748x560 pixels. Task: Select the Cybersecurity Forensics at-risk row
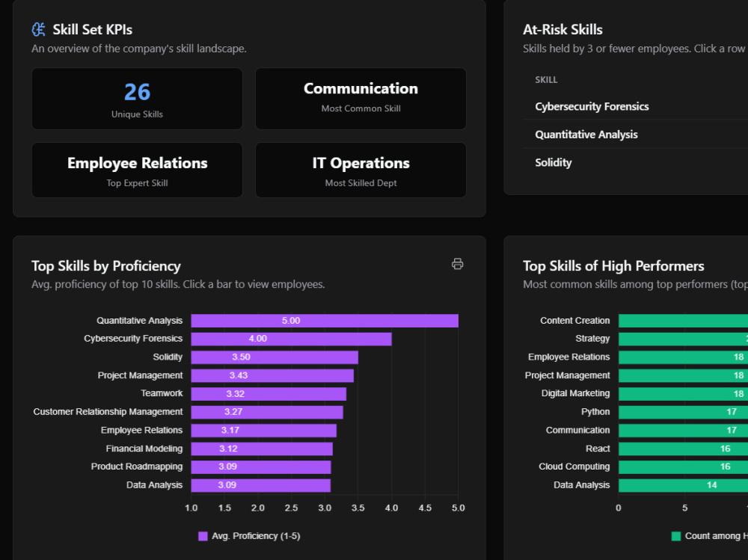click(x=635, y=106)
